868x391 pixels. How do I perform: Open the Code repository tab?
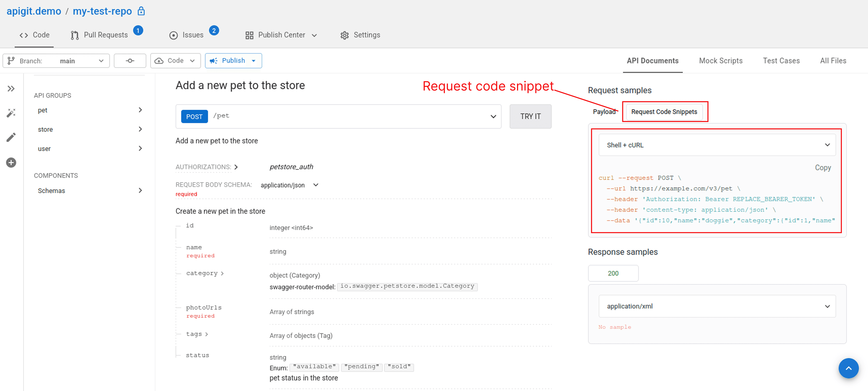pos(34,35)
